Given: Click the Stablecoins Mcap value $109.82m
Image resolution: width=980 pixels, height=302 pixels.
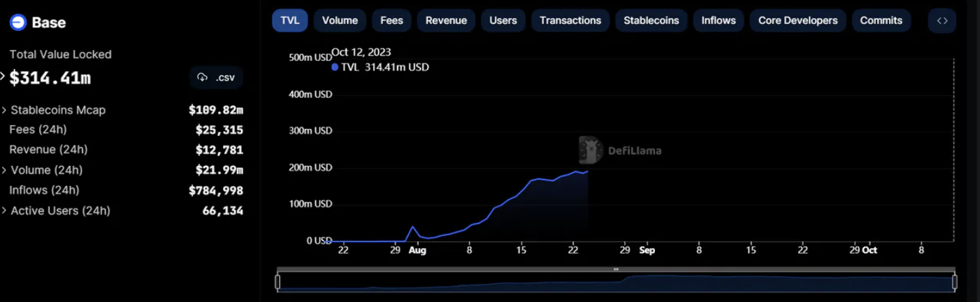Looking at the screenshot, I should click(216, 110).
